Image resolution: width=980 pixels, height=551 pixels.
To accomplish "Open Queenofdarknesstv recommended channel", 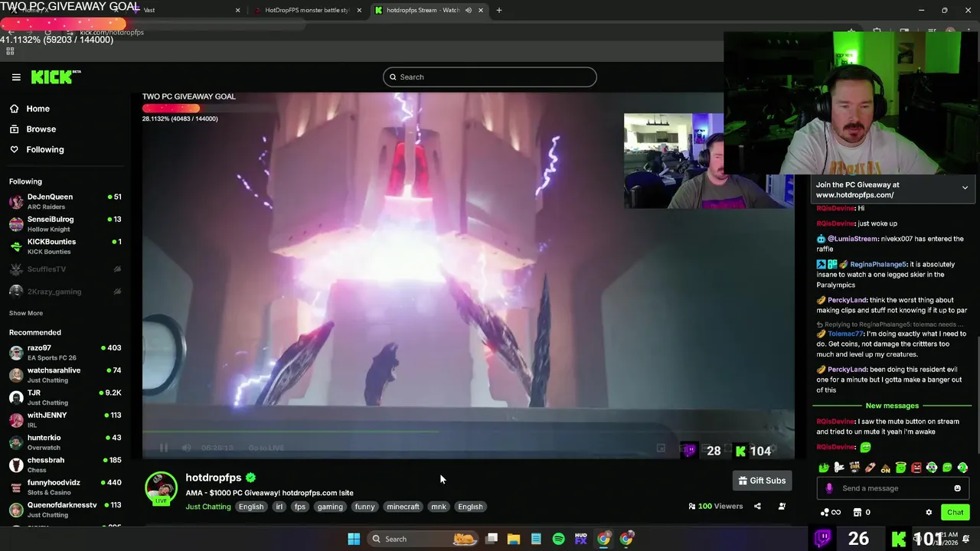I will pyautogui.click(x=65, y=510).
